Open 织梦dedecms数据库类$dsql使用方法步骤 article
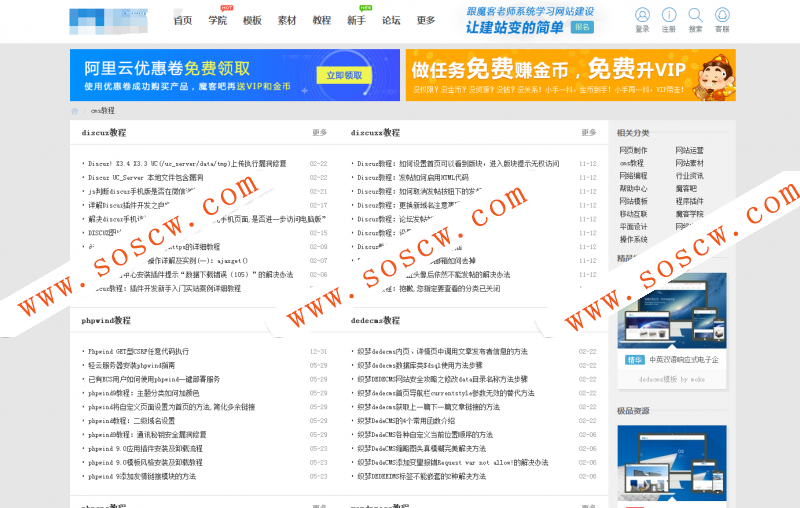Image resolution: width=800 pixels, height=508 pixels. click(420, 365)
